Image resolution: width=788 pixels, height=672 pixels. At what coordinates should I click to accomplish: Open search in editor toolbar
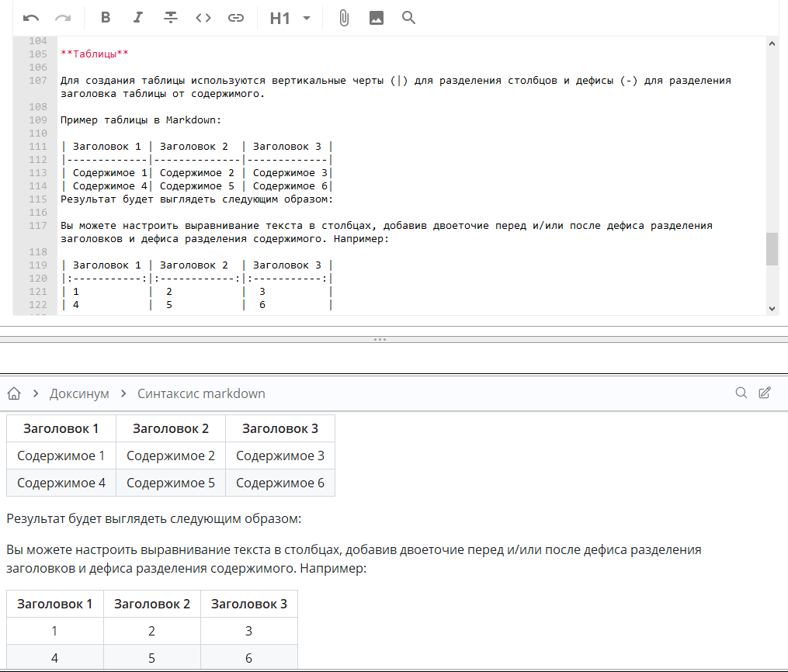click(409, 18)
